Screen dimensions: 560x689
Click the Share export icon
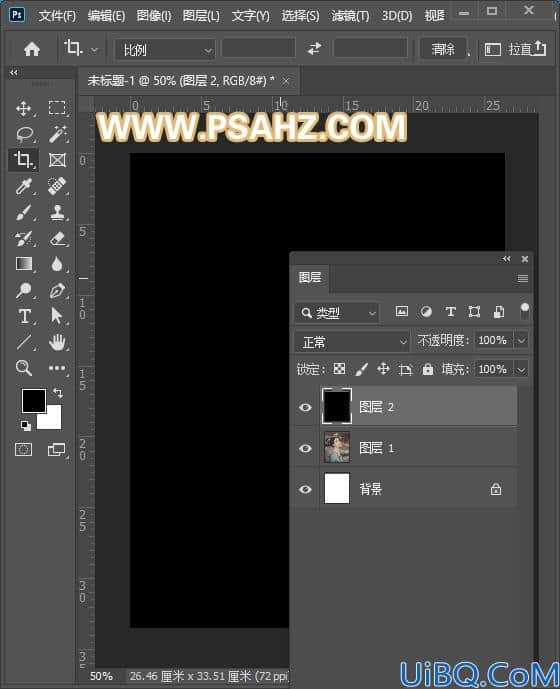[539, 48]
